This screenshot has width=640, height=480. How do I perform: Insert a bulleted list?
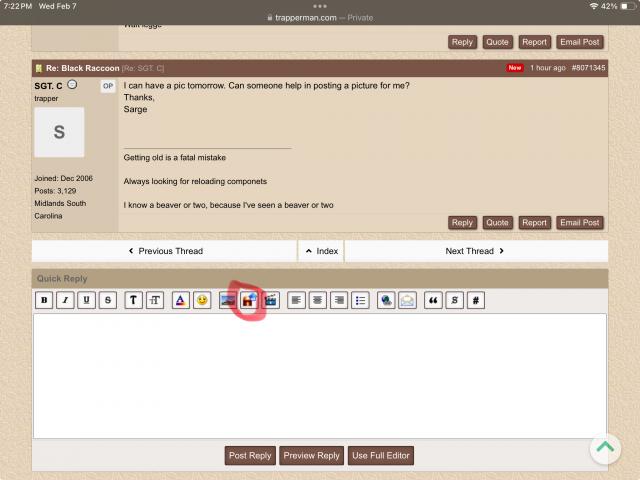[x=361, y=300]
